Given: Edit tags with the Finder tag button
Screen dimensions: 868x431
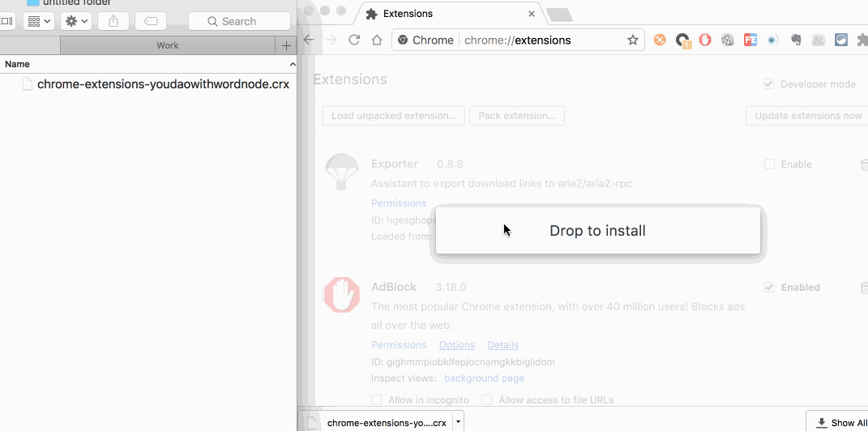Looking at the screenshot, I should pyautogui.click(x=151, y=21).
